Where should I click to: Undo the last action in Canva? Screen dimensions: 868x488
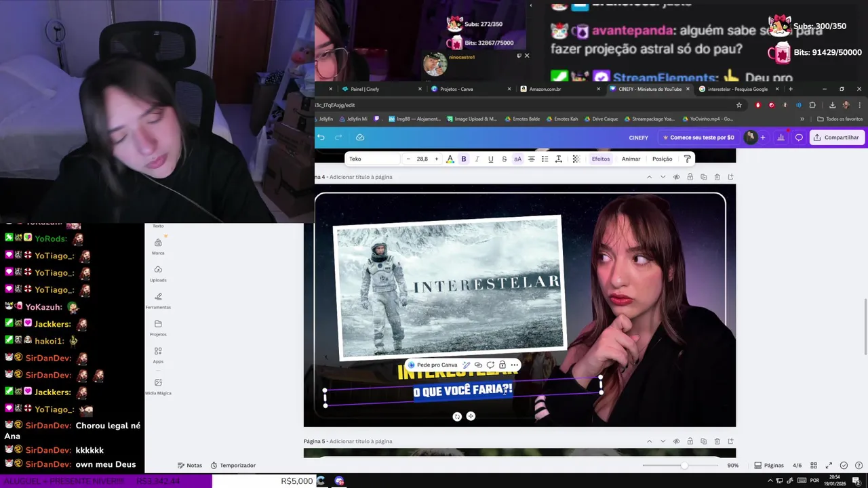[x=321, y=138]
